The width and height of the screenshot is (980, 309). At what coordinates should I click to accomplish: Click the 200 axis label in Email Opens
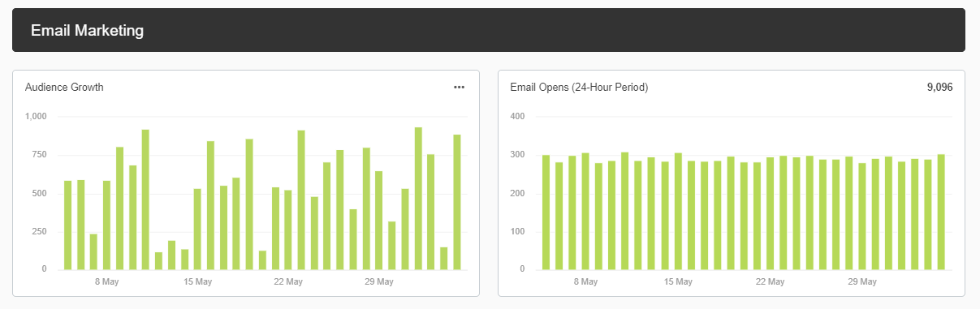click(517, 194)
